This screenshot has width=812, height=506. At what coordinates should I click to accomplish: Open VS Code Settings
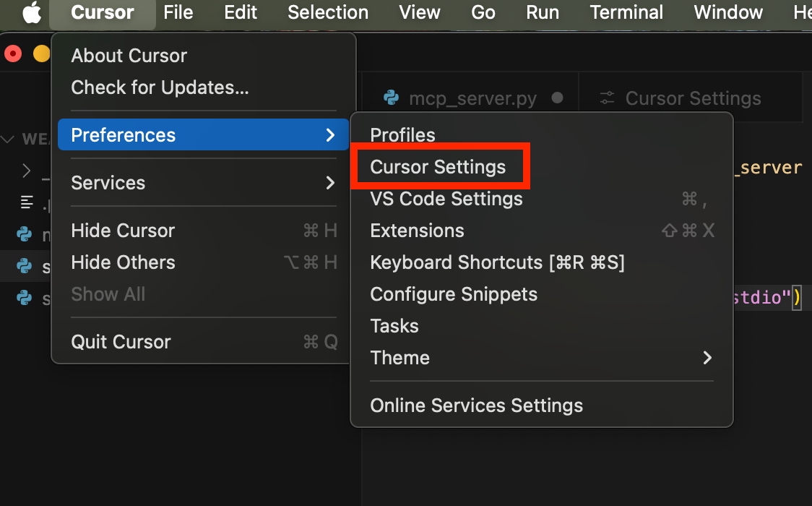click(x=542, y=199)
